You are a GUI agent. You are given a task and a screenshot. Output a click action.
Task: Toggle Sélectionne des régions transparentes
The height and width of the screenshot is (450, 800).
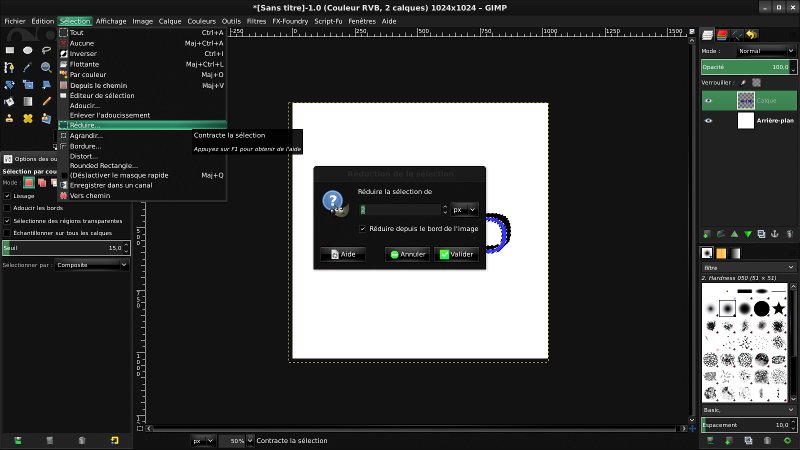[7, 221]
